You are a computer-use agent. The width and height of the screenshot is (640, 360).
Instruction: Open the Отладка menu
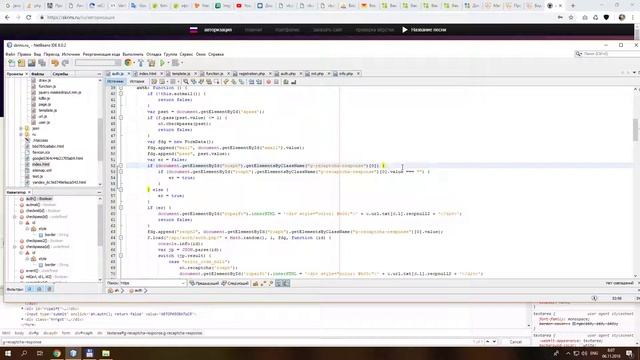point(153,54)
